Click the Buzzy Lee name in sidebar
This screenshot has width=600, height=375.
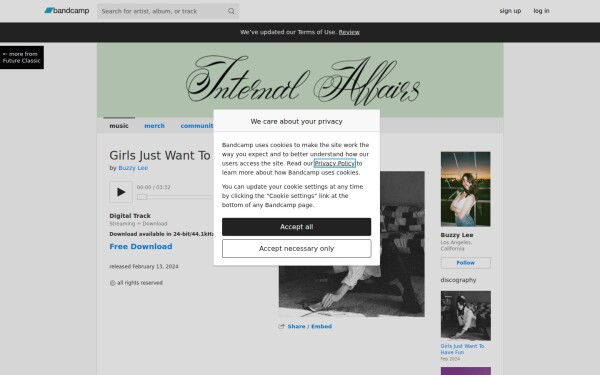(x=457, y=235)
